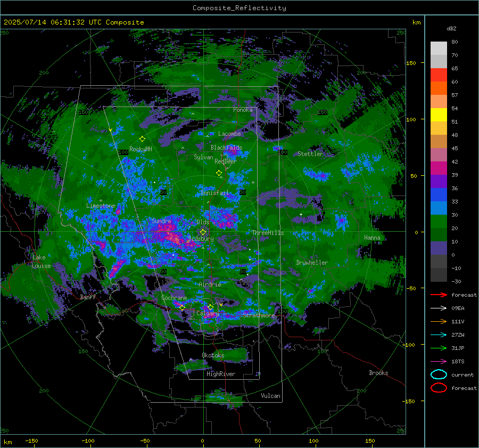479x448 pixels.
Task: Select the yellow swatch below 54 dBZ
Action: point(439,115)
